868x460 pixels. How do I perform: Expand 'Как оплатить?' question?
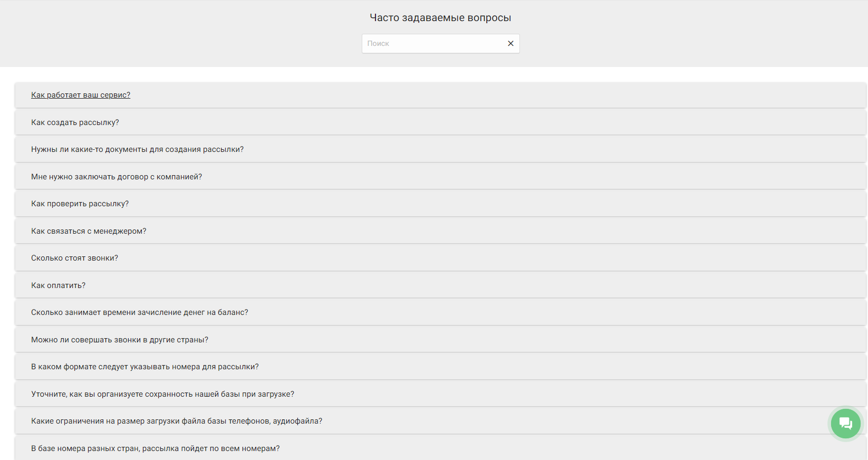pyautogui.click(x=58, y=285)
